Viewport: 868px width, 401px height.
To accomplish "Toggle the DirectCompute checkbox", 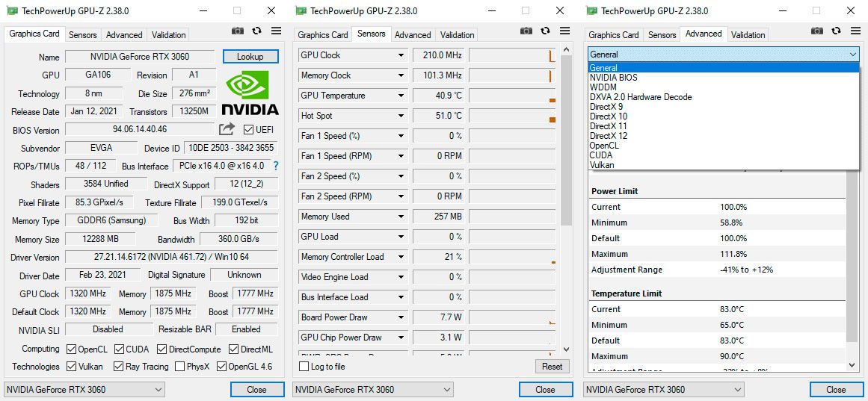I will click(161, 349).
